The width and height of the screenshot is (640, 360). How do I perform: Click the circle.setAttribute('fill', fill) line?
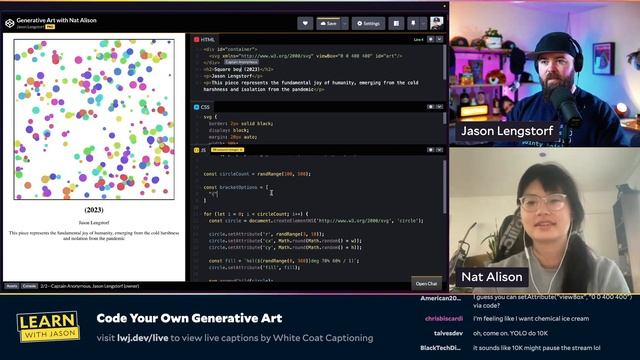(254, 267)
